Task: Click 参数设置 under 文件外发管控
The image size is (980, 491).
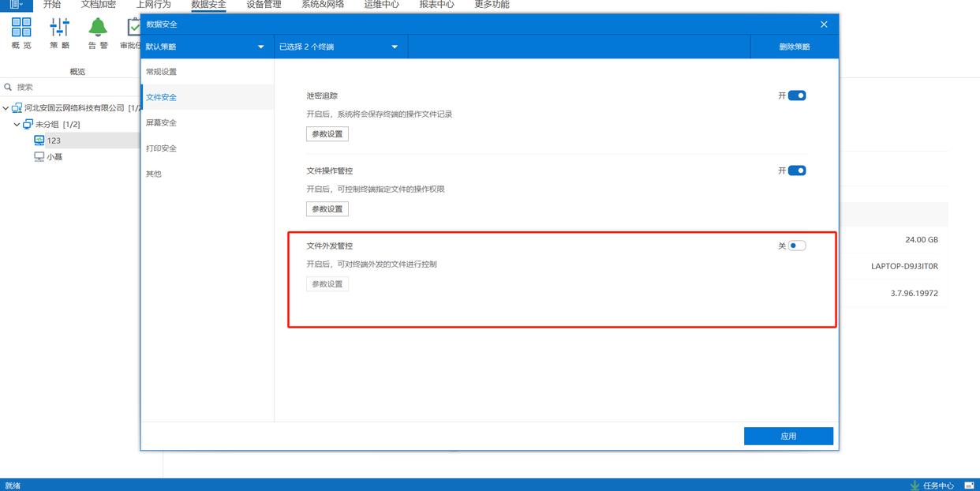Action: 327,284
